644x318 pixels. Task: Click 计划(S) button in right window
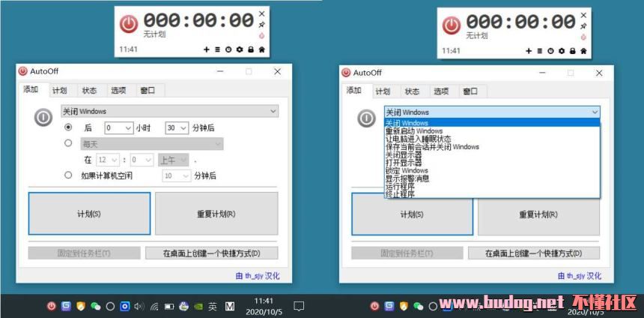(x=412, y=214)
